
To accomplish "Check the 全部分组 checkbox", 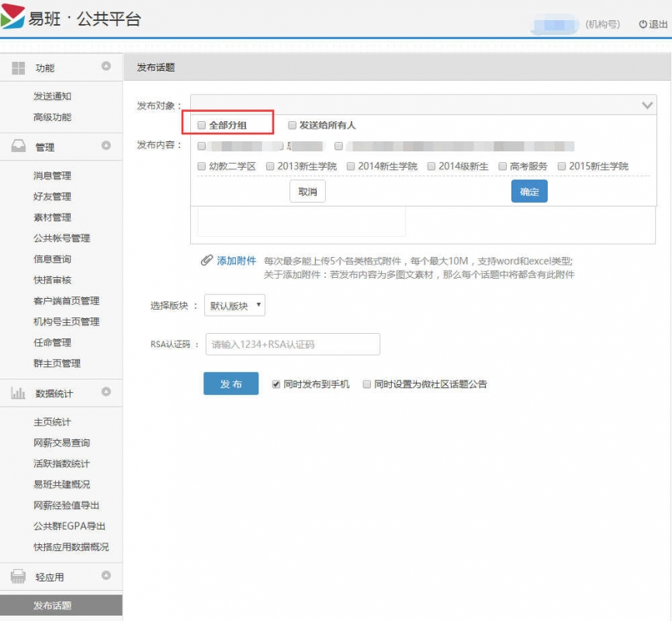I will point(202,125).
